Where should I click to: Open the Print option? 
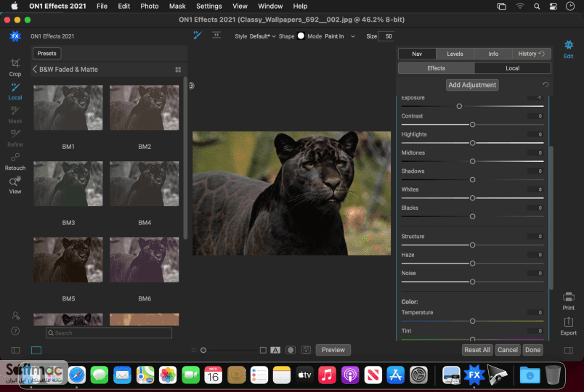568,301
